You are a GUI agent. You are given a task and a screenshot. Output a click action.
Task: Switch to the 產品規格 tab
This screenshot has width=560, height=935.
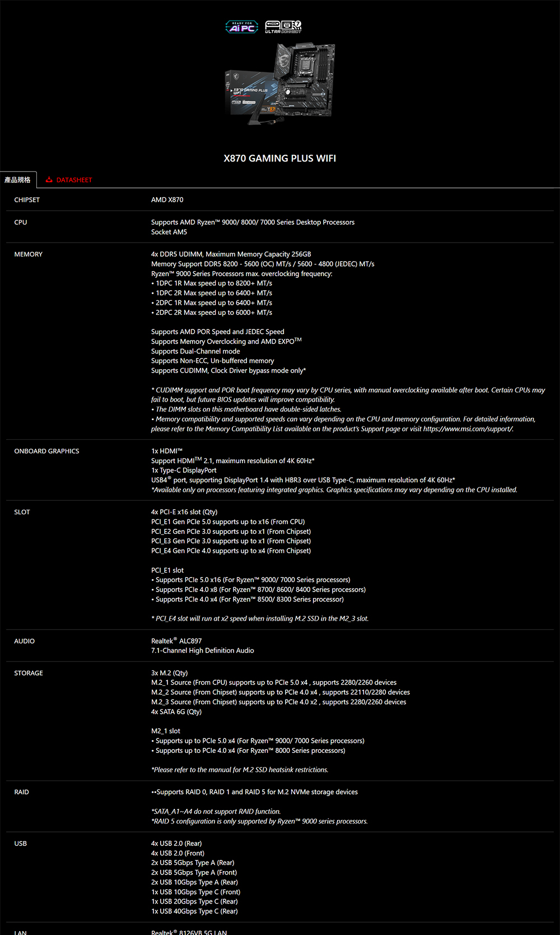tap(18, 180)
